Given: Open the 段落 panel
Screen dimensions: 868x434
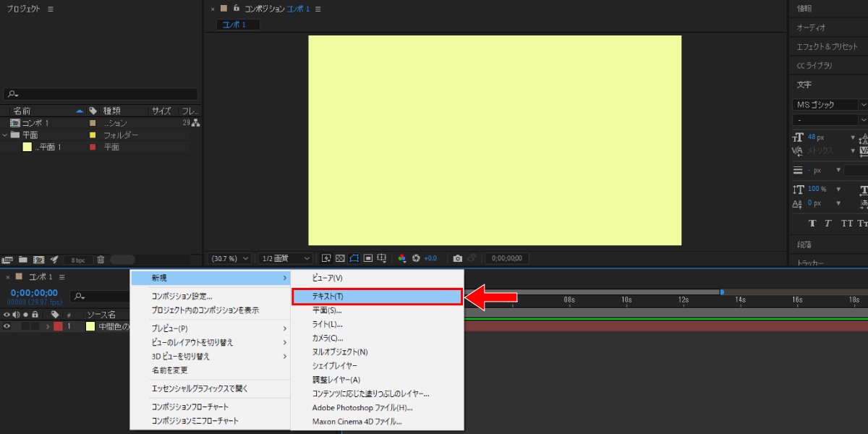Looking at the screenshot, I should pyautogui.click(x=804, y=244).
